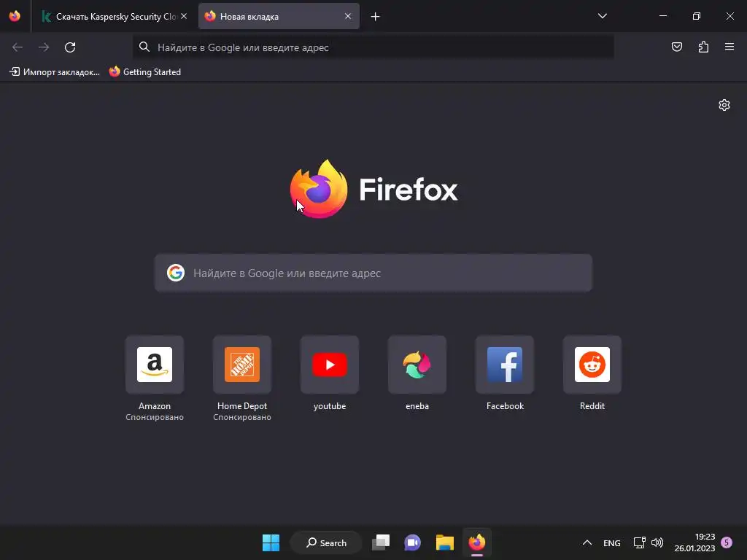
Task: Close the Kaspersky Security Cloud tab
Action: tap(184, 16)
